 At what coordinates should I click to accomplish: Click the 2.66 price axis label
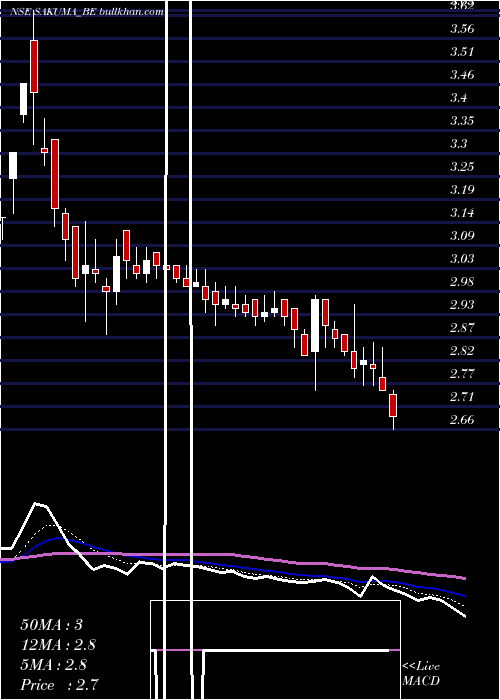(462, 420)
